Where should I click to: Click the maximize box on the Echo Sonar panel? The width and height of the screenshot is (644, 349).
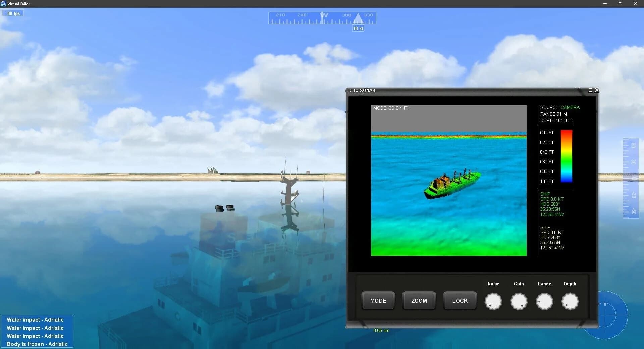pyautogui.click(x=590, y=90)
